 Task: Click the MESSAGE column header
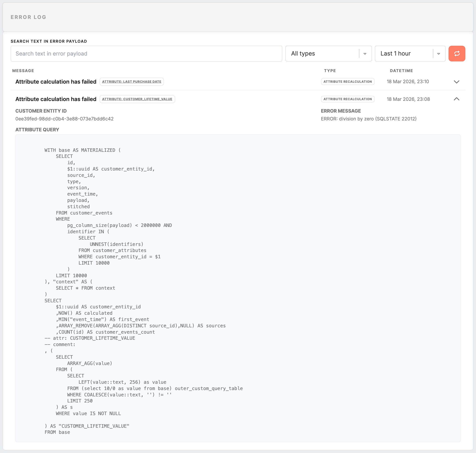click(x=23, y=71)
